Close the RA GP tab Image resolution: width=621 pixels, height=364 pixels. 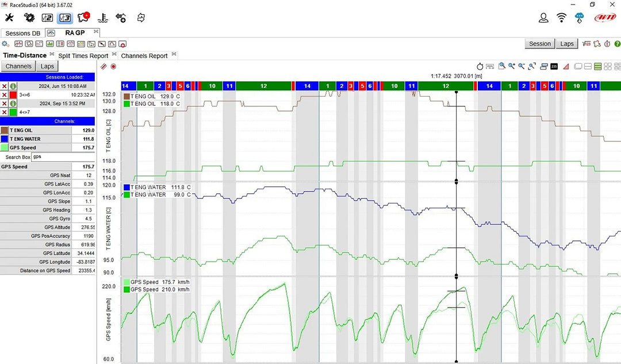96,31
